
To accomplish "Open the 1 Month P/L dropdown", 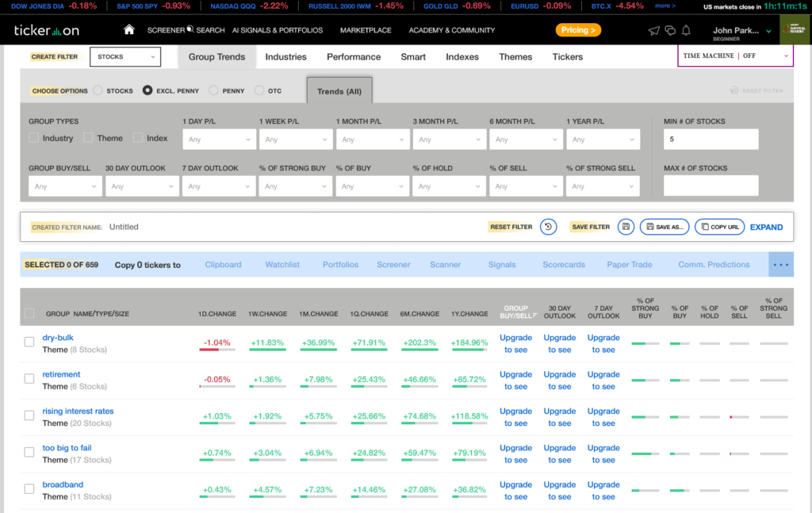I will click(373, 140).
